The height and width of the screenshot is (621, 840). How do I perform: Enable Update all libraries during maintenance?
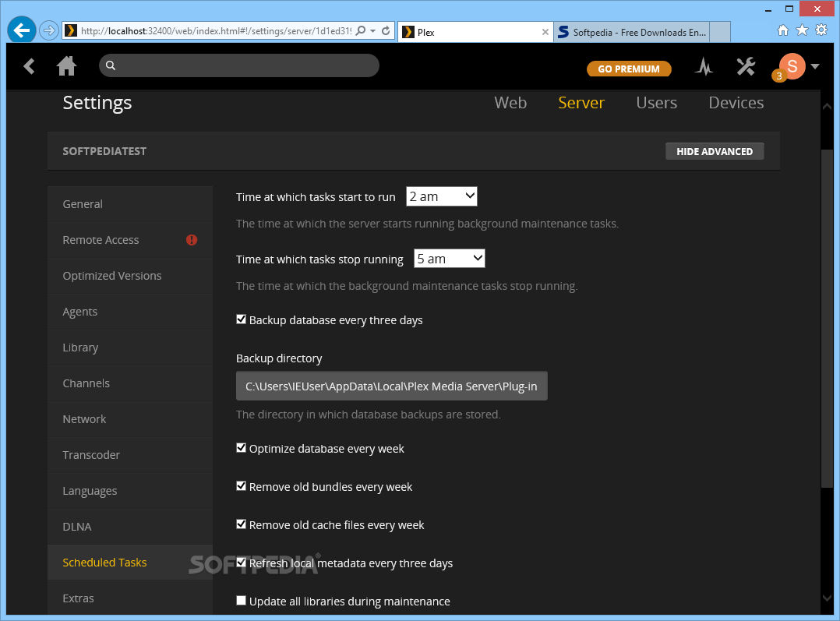(241, 601)
